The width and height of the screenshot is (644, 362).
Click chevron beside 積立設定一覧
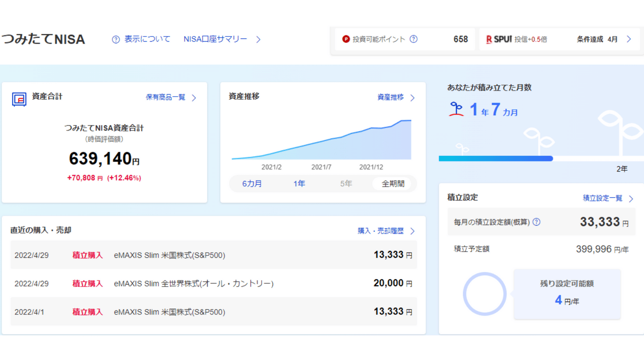[631, 198]
